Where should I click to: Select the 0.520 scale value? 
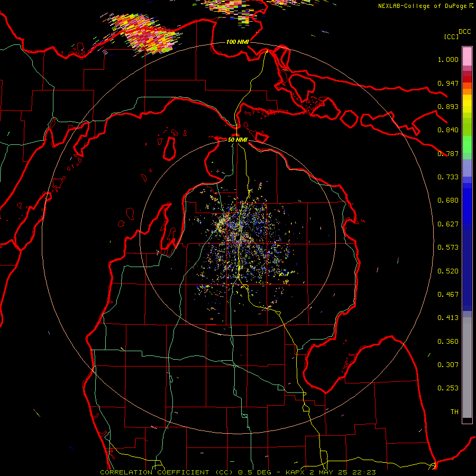(448, 271)
